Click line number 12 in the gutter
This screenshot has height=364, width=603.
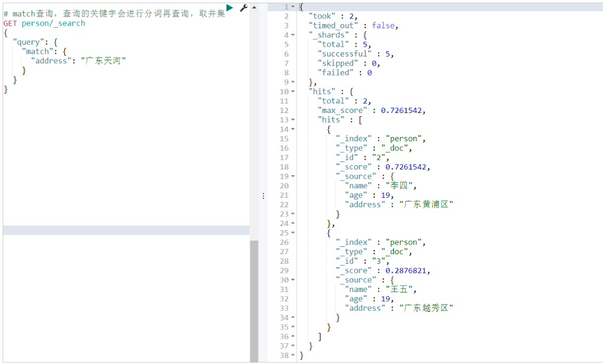(284, 110)
